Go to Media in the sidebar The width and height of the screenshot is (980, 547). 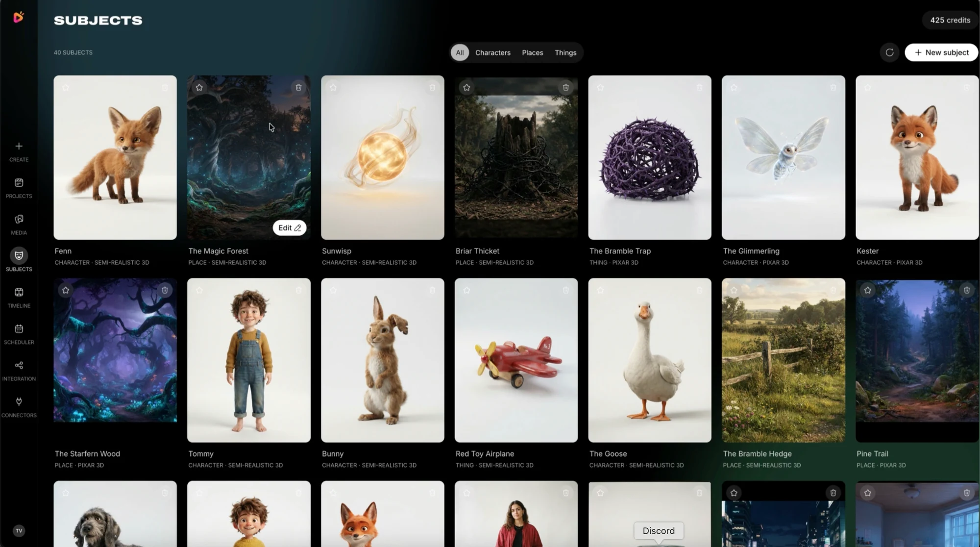point(19,225)
